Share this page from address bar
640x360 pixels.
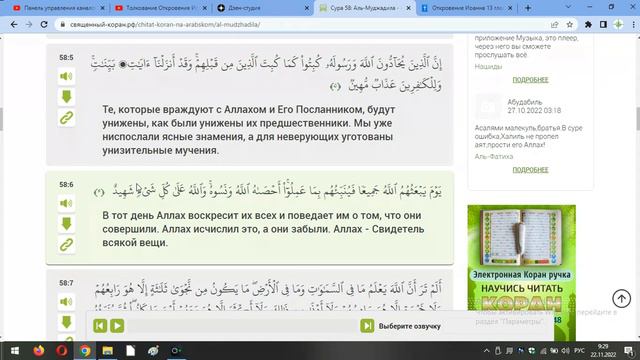tap(554, 24)
